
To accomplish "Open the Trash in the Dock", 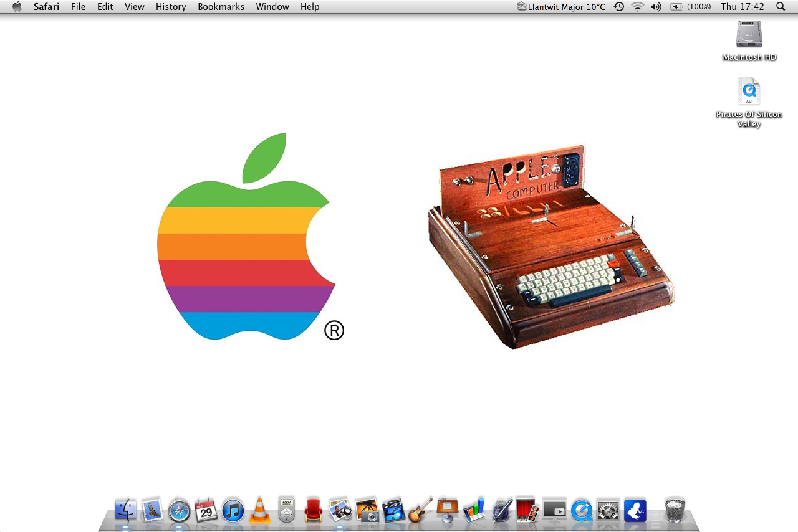I will tap(675, 510).
